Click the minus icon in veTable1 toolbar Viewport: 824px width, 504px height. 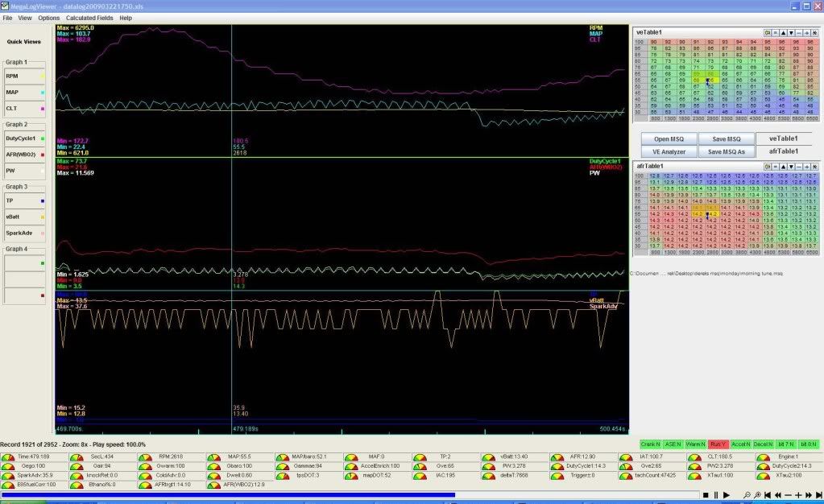point(799,32)
